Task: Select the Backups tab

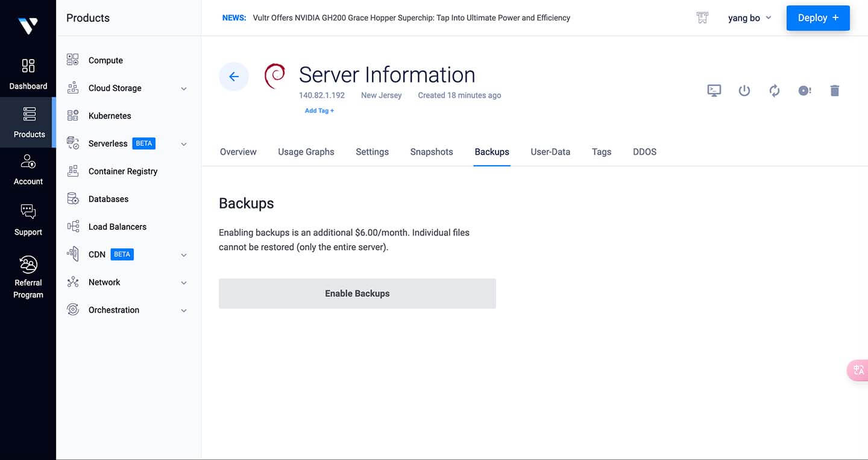Action: click(x=492, y=152)
